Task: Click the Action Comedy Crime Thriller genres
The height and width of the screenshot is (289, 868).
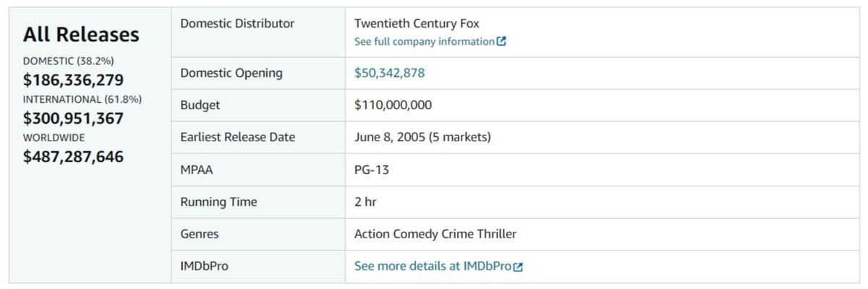Action: pos(435,234)
